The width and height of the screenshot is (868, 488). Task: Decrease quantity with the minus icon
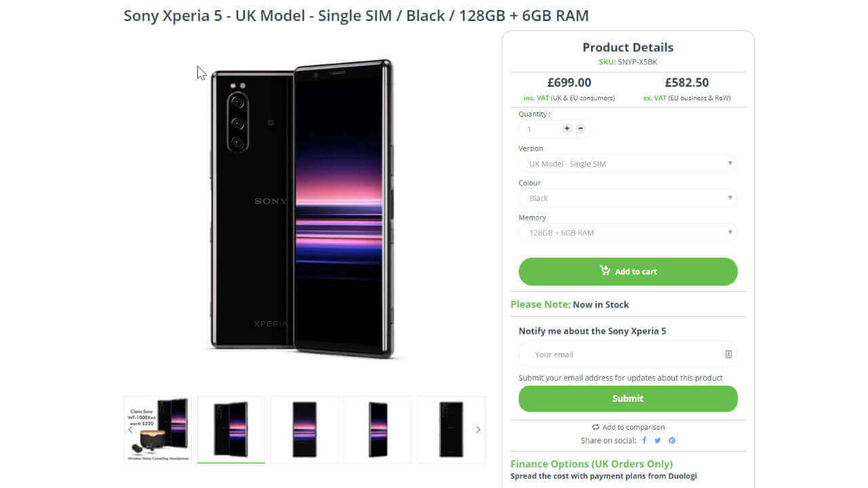[x=580, y=129]
